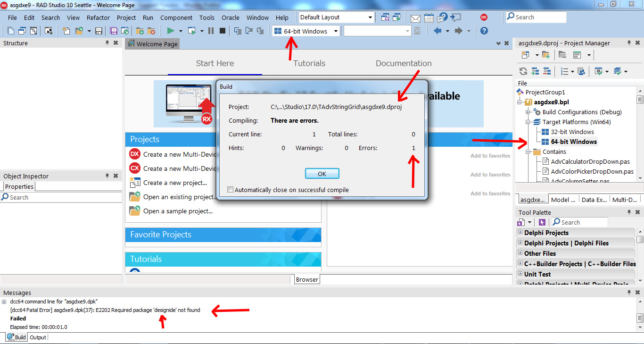Add a file to project via toolbar
This screenshot has height=344, width=644.
(140, 31)
